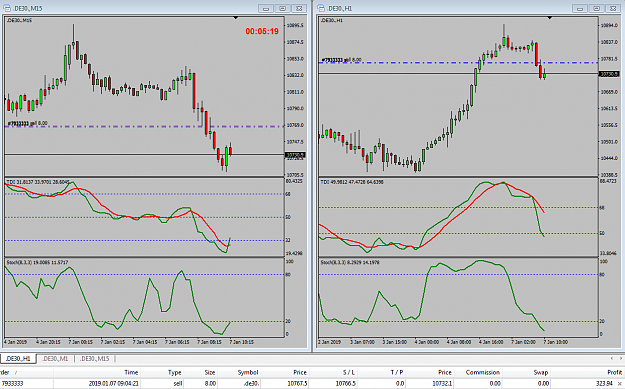Click the open time 2019.01.07 09:04:21 cell
The width and height of the screenshot is (625, 389).
(x=114, y=383)
